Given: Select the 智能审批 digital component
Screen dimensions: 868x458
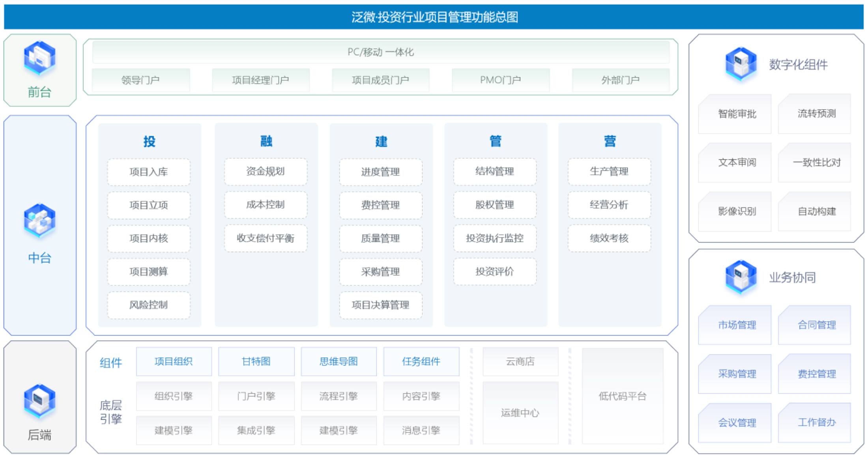Looking at the screenshot, I should point(737,114).
